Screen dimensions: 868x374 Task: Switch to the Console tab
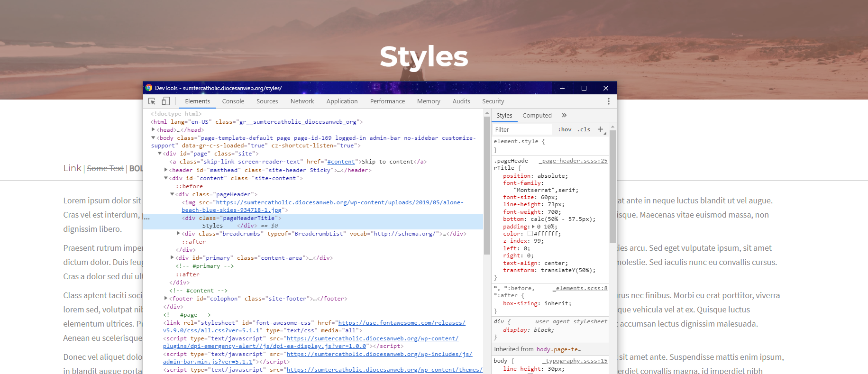tap(233, 101)
